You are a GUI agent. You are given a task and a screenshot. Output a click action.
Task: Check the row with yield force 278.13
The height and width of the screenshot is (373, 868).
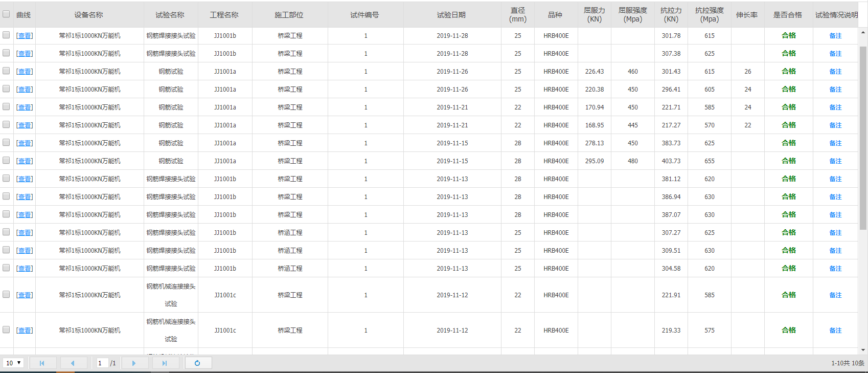[6, 143]
